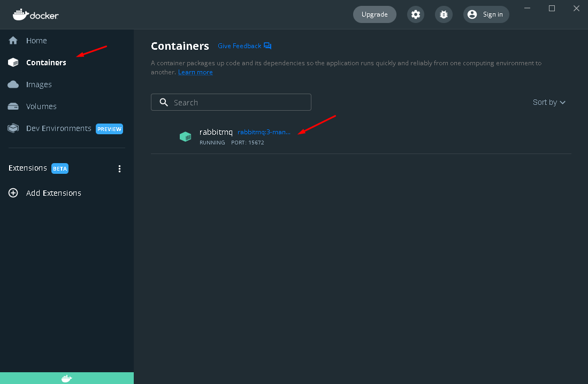
Task: Open settings via the gear icon
Action: pyautogui.click(x=416, y=14)
